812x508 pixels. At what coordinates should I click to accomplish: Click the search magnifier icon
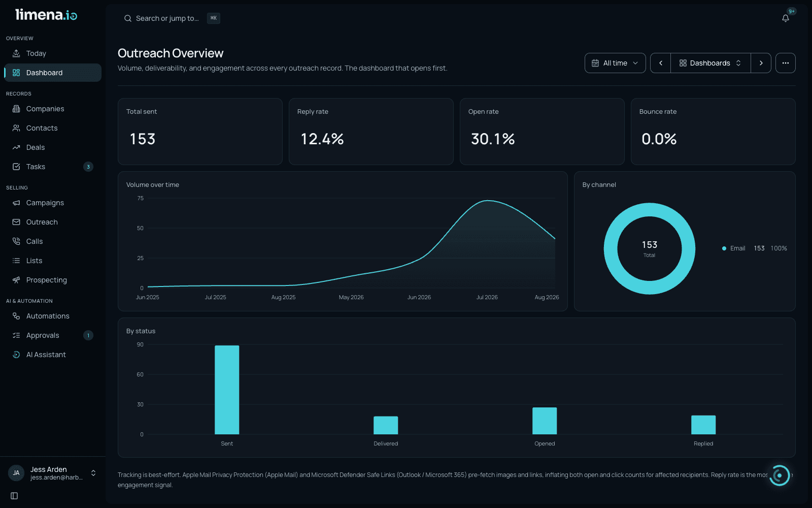pyautogui.click(x=128, y=18)
